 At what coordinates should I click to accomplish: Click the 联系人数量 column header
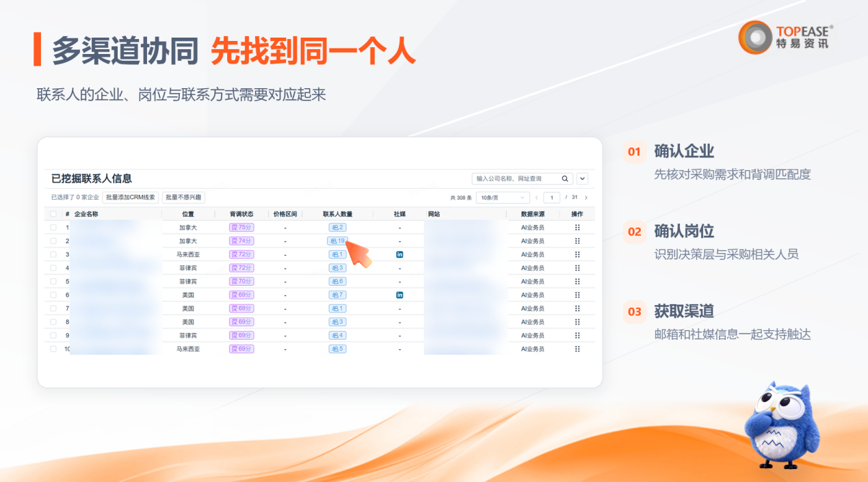pos(337,214)
